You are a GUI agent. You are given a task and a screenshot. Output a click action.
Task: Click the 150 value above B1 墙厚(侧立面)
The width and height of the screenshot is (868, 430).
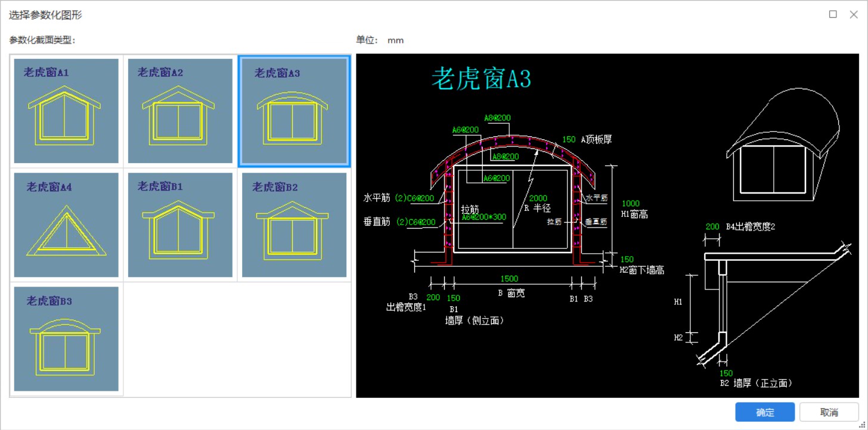[x=453, y=298]
